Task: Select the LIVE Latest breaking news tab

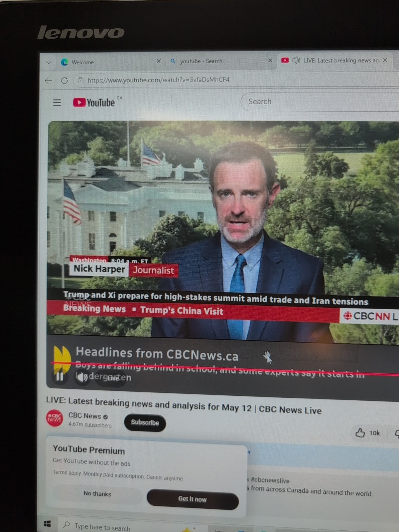Action: [x=336, y=61]
